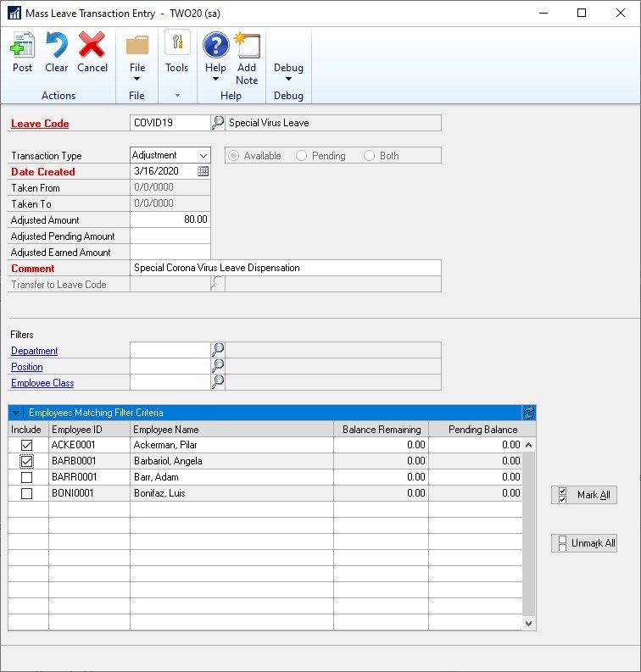Screen dimensions: 641x672
Task: Click the Adjusted Amount field 80.00
Action: (x=170, y=219)
